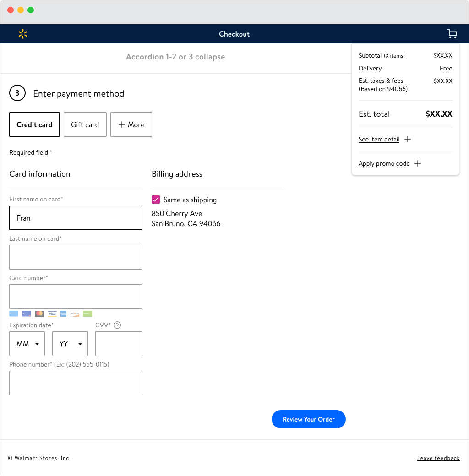Open the Leave feedback link
The image size is (469, 476).
coord(438,458)
